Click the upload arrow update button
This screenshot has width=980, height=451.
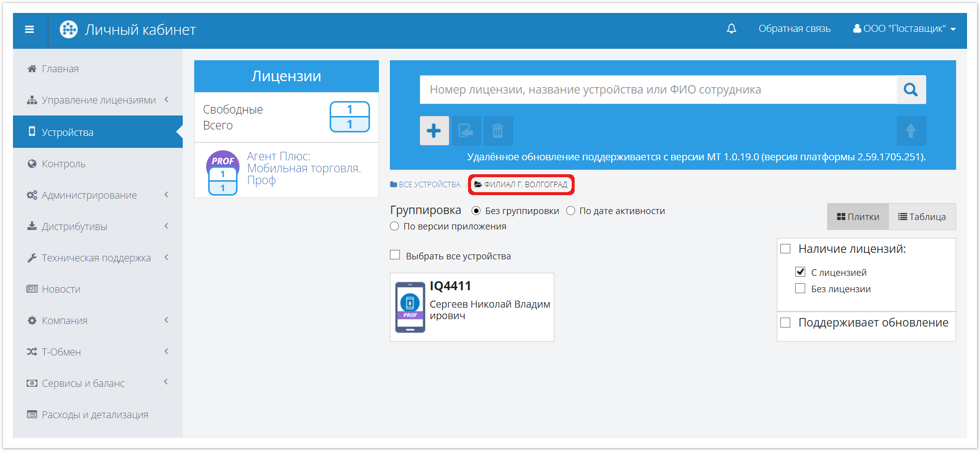click(x=911, y=131)
